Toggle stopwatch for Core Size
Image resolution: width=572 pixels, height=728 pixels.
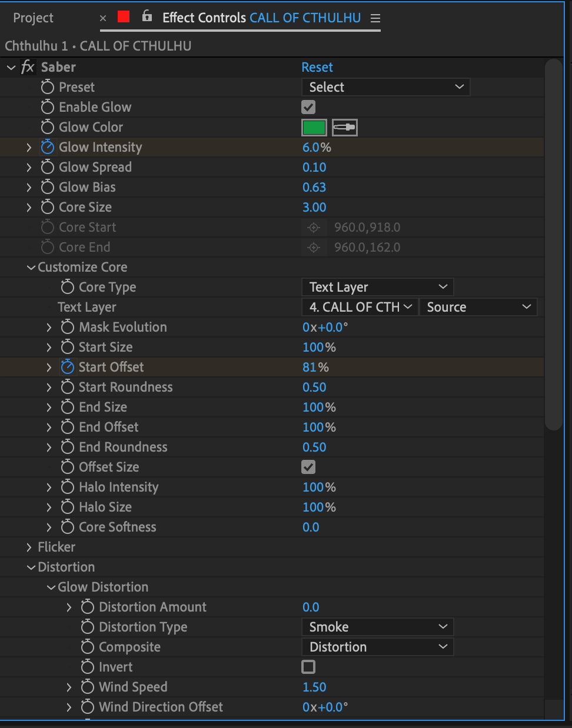pos(48,207)
